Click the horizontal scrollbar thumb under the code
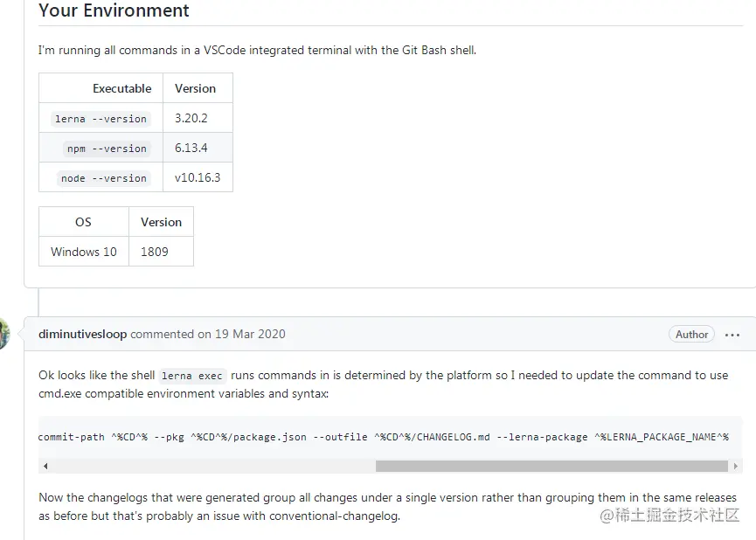756x540 pixels. click(551, 466)
